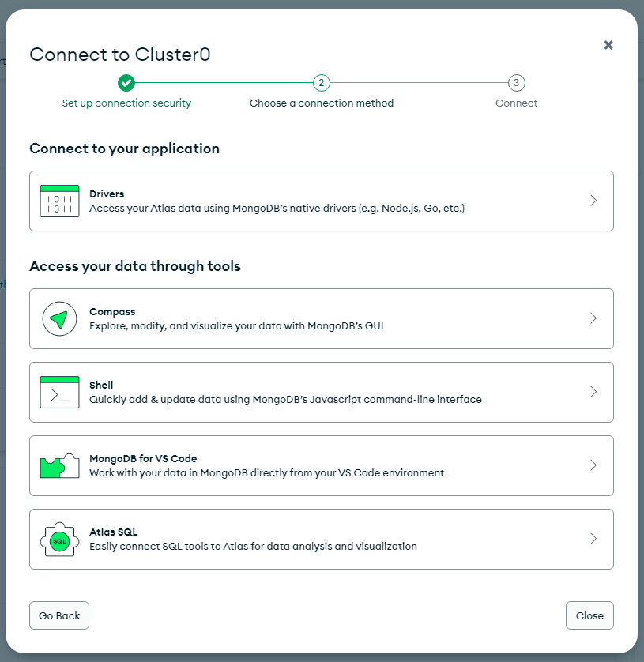Click the Drivers binary window icon
The width and height of the screenshot is (644, 662).
click(x=59, y=201)
